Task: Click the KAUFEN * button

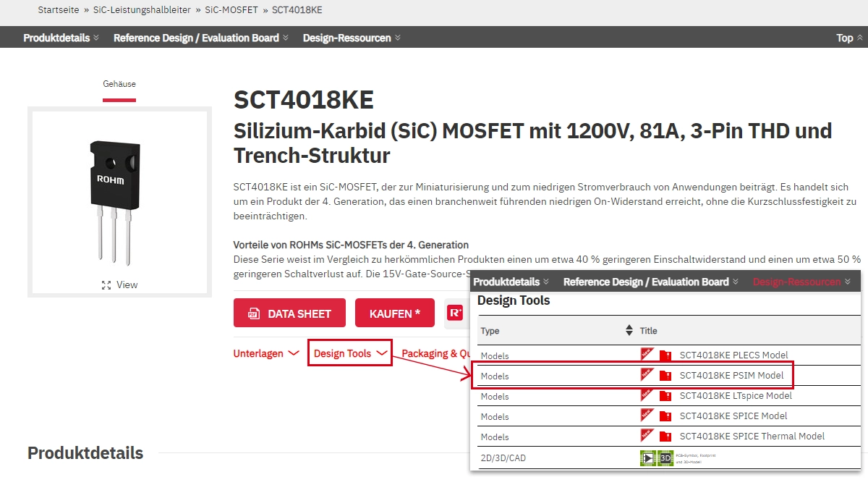Action: point(395,313)
